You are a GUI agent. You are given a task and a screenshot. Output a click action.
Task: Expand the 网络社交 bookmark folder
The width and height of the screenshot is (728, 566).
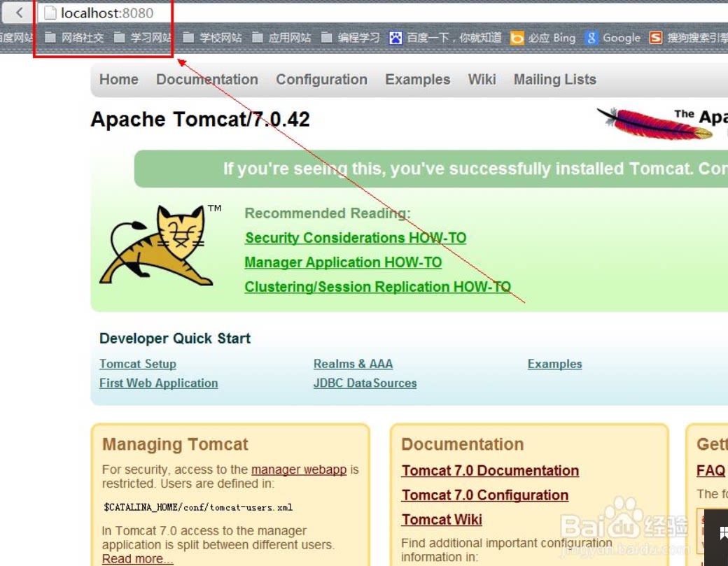tap(74, 38)
